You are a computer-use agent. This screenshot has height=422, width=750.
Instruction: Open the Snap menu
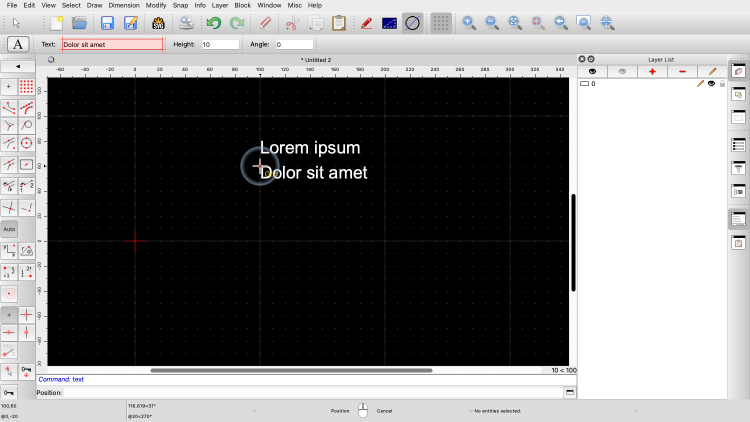coord(180,5)
